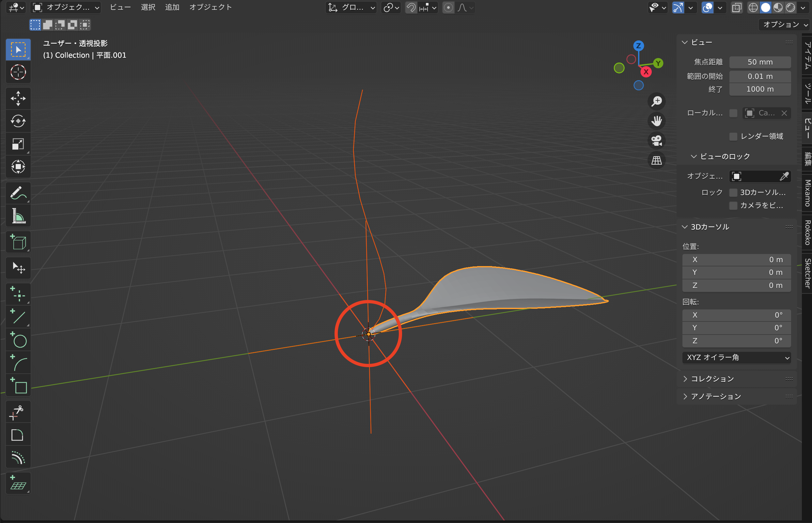Select the Measure ruler tool
The image size is (812, 523).
click(x=18, y=216)
